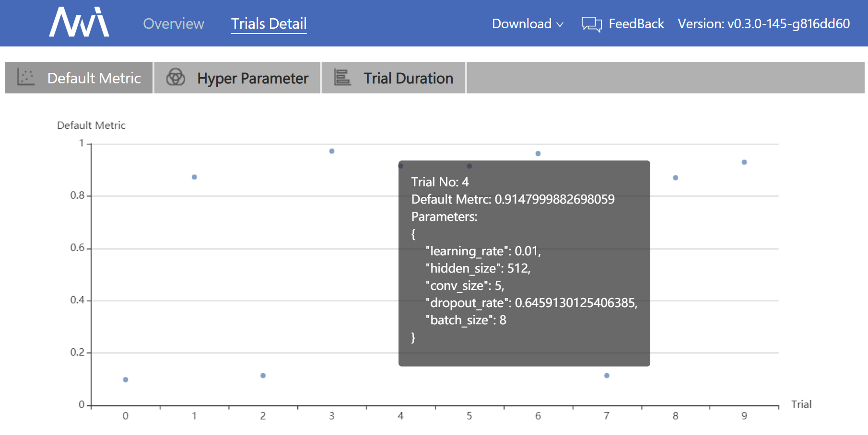Click the Version label text
The height and width of the screenshot is (435, 868).
764,23
